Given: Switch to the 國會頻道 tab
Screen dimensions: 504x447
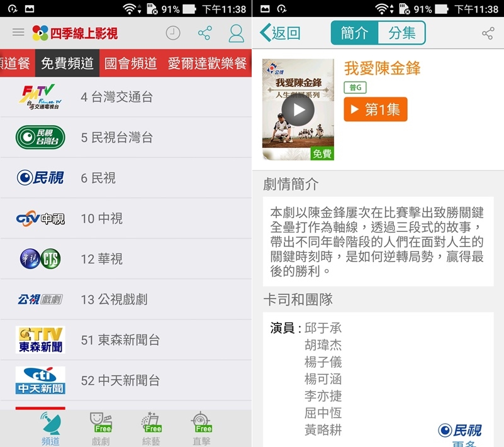Looking at the screenshot, I should pos(130,63).
